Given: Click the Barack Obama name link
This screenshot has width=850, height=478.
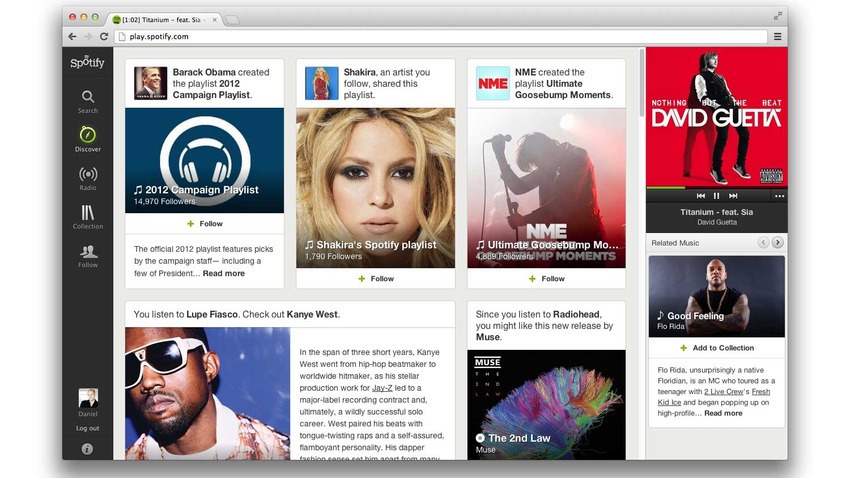Looking at the screenshot, I should click(x=204, y=72).
